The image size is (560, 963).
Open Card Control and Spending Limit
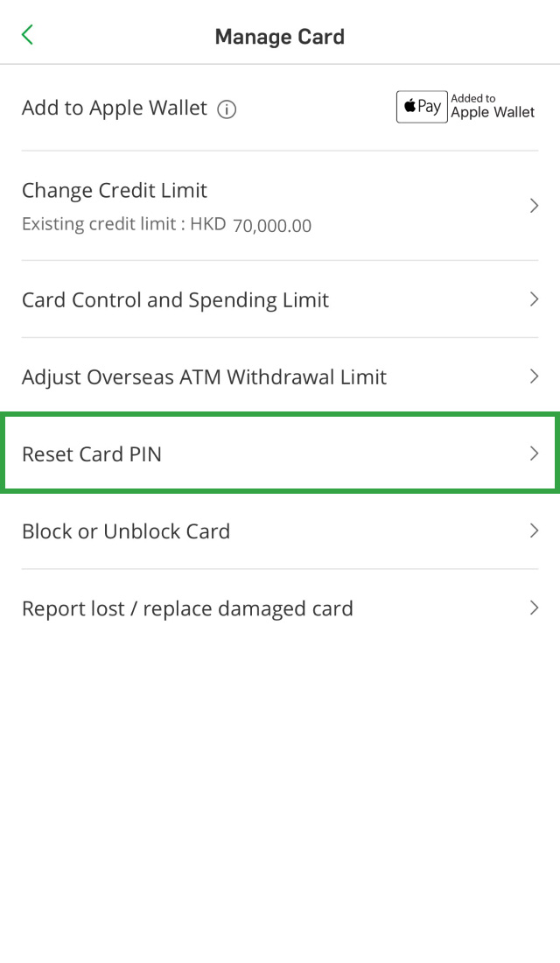pyautogui.click(x=175, y=300)
